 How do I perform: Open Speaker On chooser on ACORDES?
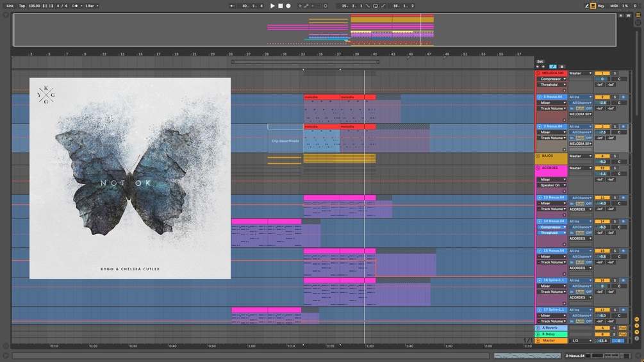tap(552, 185)
